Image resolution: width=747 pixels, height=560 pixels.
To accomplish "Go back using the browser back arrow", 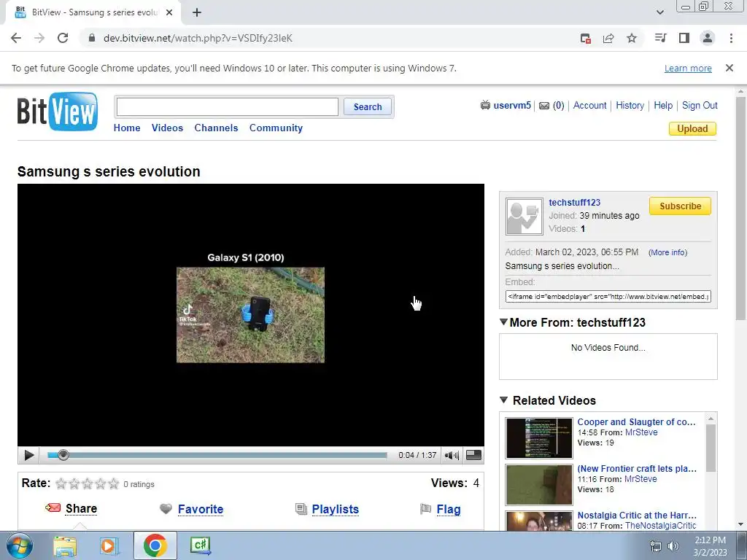I will pos(16,38).
